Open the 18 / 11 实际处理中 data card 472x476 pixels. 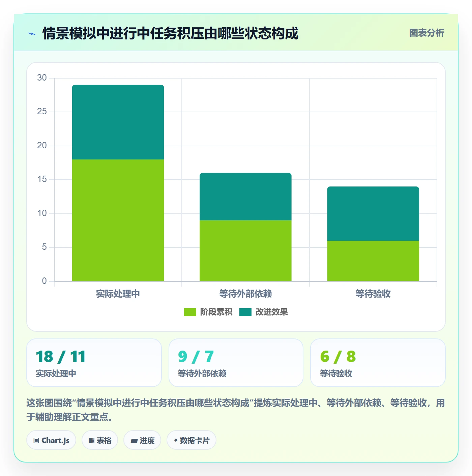[x=94, y=363]
